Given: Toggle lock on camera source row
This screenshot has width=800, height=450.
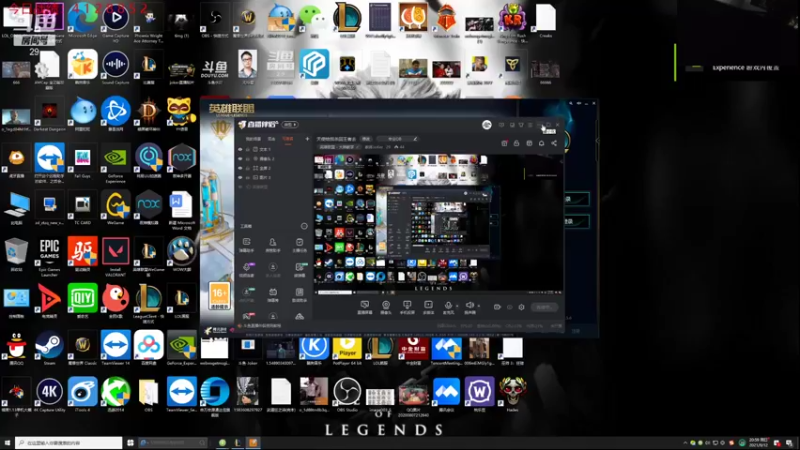Looking at the screenshot, I should (x=248, y=159).
